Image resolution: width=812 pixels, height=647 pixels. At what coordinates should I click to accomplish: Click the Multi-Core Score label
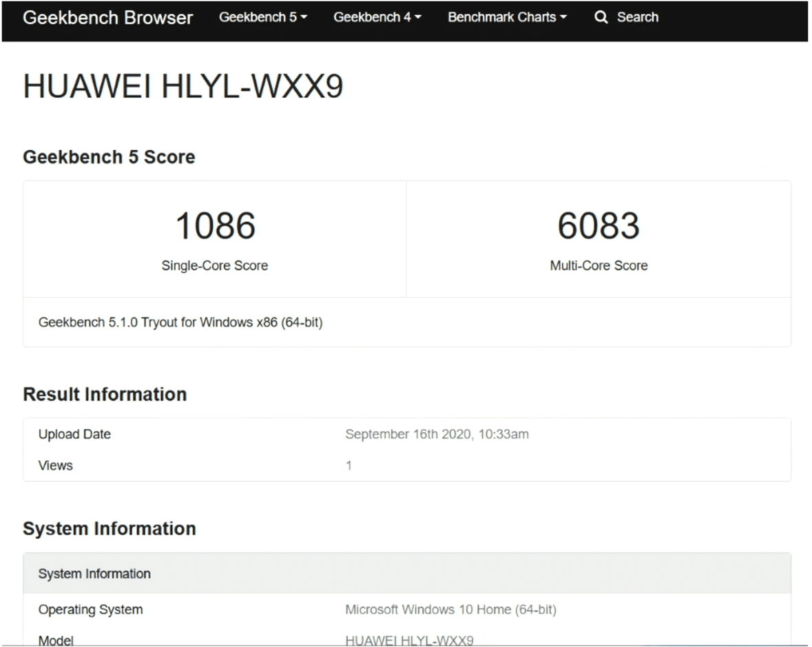point(598,266)
